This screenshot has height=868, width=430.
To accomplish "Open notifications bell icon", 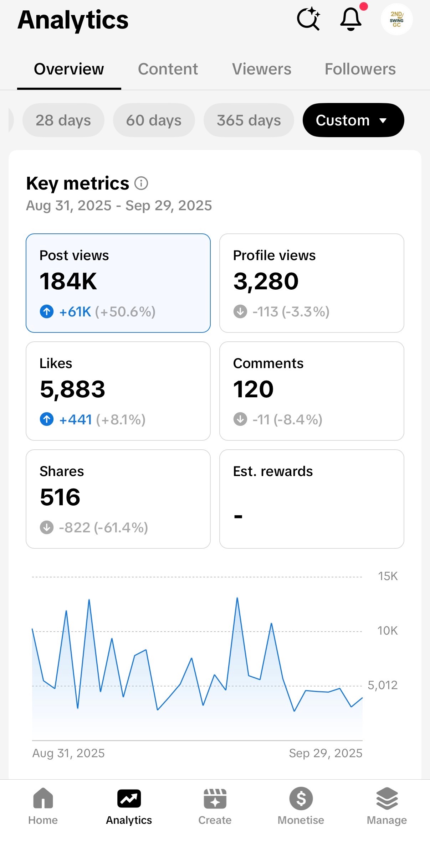I will click(351, 19).
